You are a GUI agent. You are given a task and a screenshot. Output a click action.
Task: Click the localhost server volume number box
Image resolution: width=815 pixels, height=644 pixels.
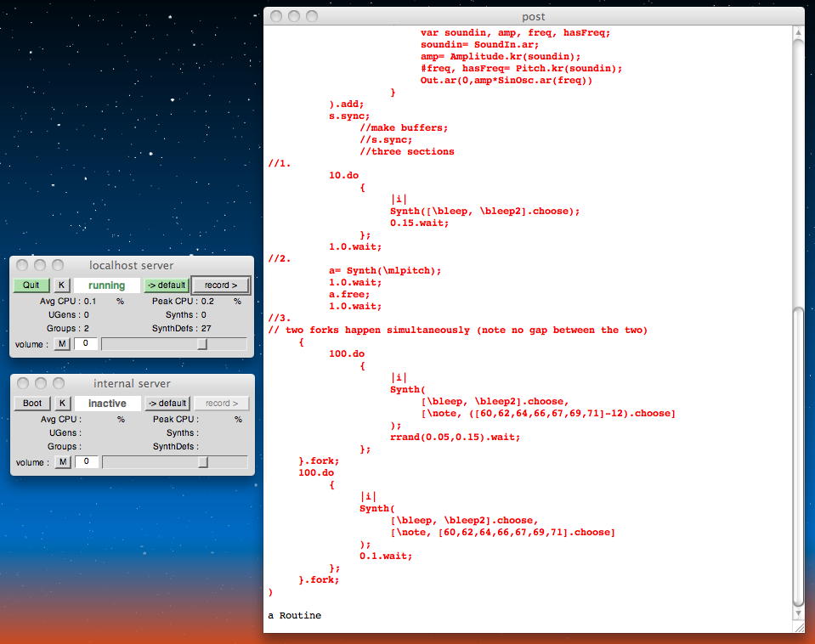87,344
